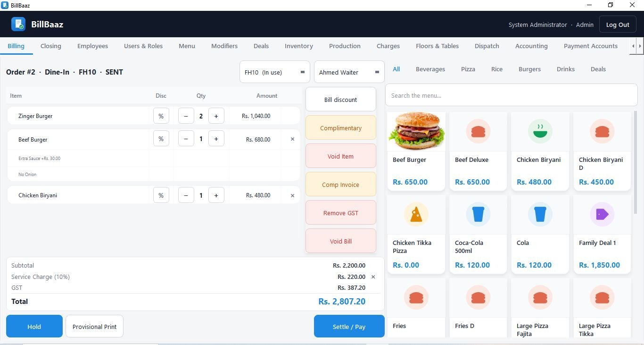Open the Accounting tab
This screenshot has width=644, height=345.
coord(531,46)
